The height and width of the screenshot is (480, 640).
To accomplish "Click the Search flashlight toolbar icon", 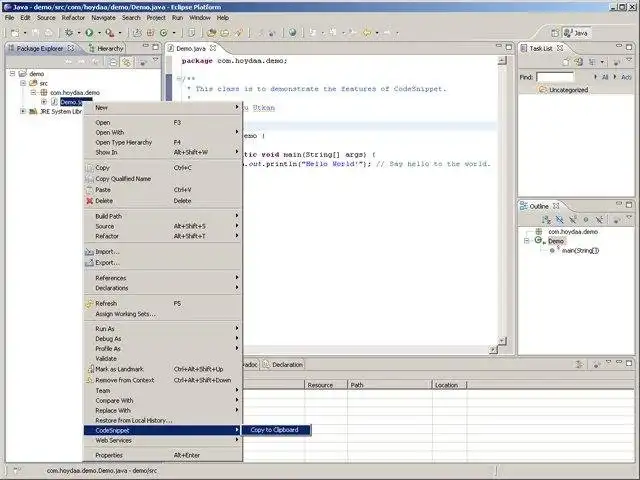I will tap(238, 33).
